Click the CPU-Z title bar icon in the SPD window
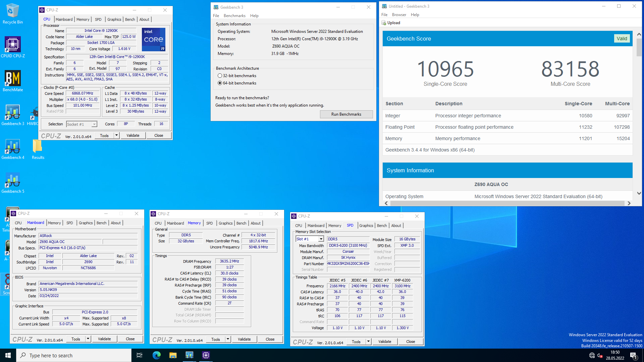The width and height of the screenshot is (644, 362). tap(294, 216)
